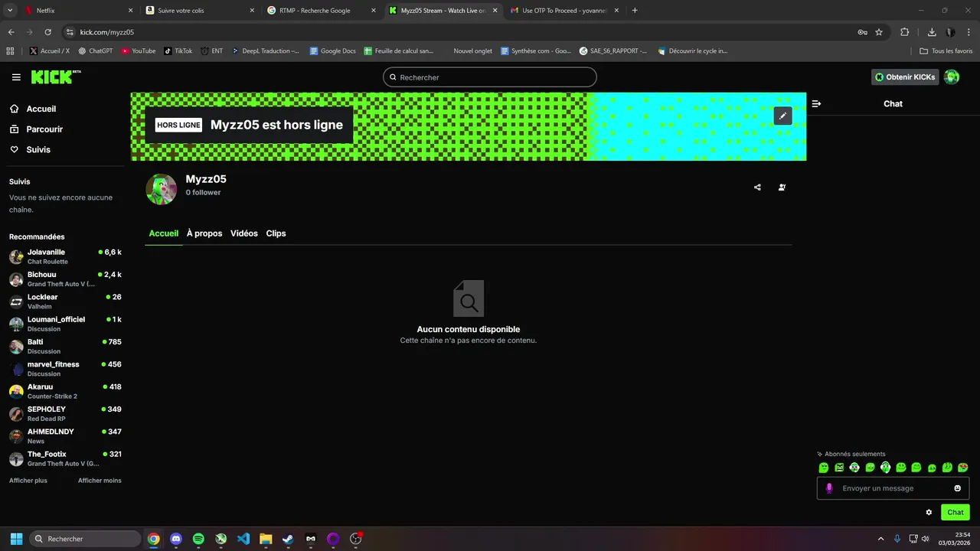Image resolution: width=980 pixels, height=551 pixels.
Task: Open Steam from the taskbar
Action: point(288,539)
